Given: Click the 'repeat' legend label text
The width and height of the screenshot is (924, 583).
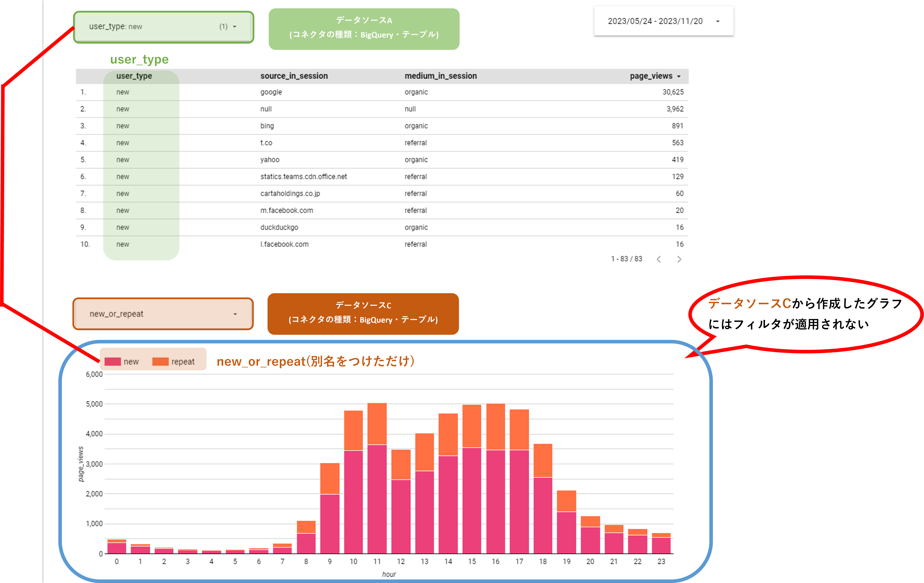Looking at the screenshot, I should [183, 362].
